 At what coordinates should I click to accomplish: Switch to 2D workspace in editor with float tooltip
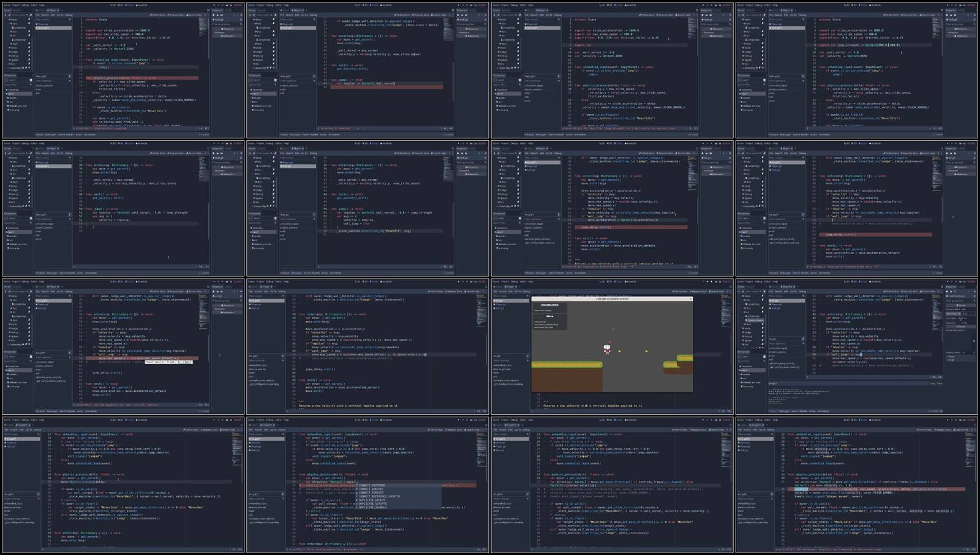(x=113, y=282)
